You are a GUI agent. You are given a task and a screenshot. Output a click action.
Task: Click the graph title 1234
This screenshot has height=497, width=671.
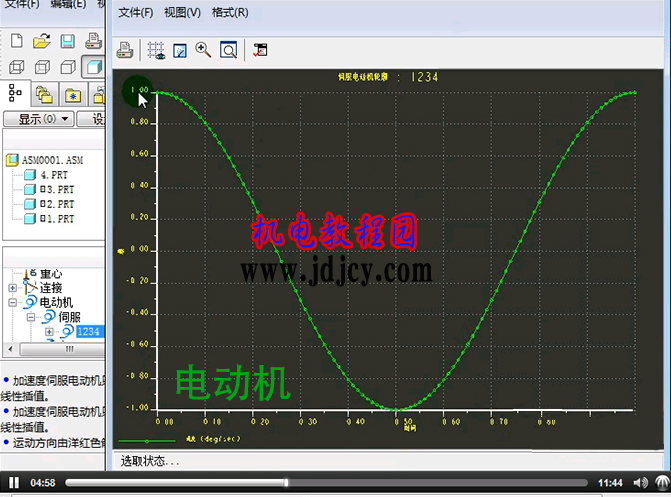425,77
